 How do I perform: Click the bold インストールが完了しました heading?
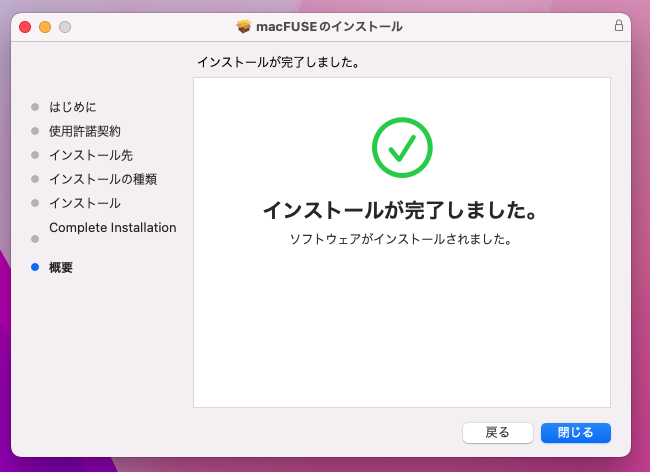click(x=401, y=211)
